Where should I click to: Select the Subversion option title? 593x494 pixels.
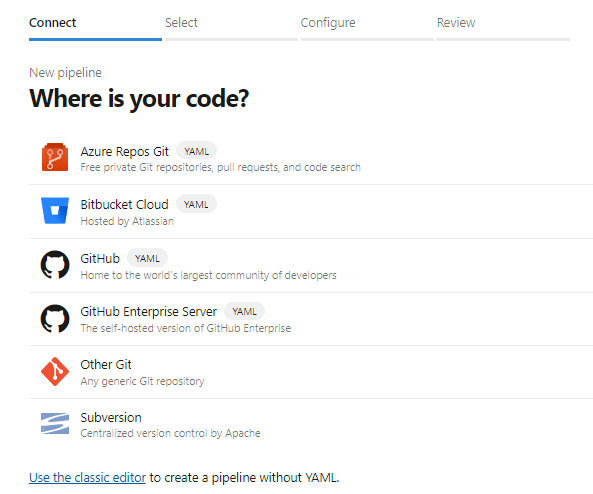(x=111, y=417)
